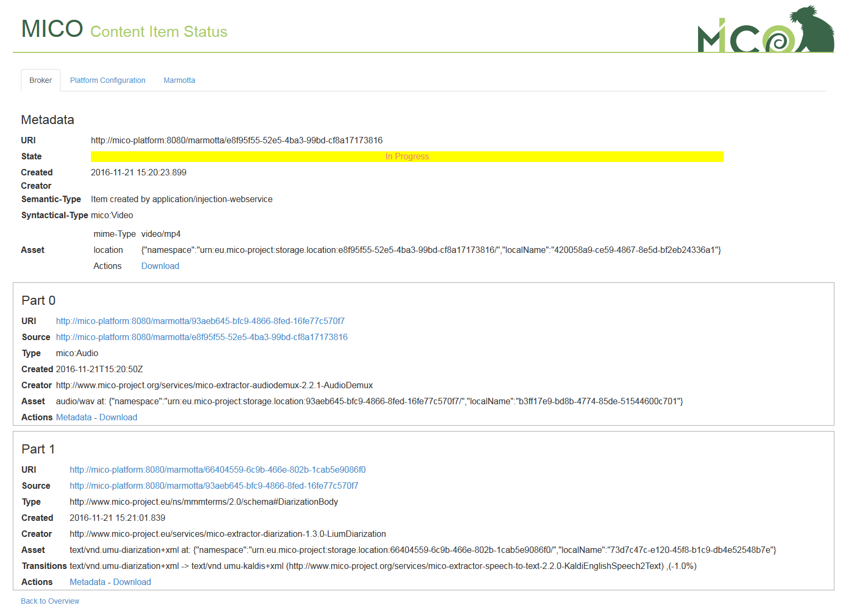Viewport: 851px width, 616px height.
Task: Select Part 1 created time 15:21:01.839
Action: coord(117,518)
